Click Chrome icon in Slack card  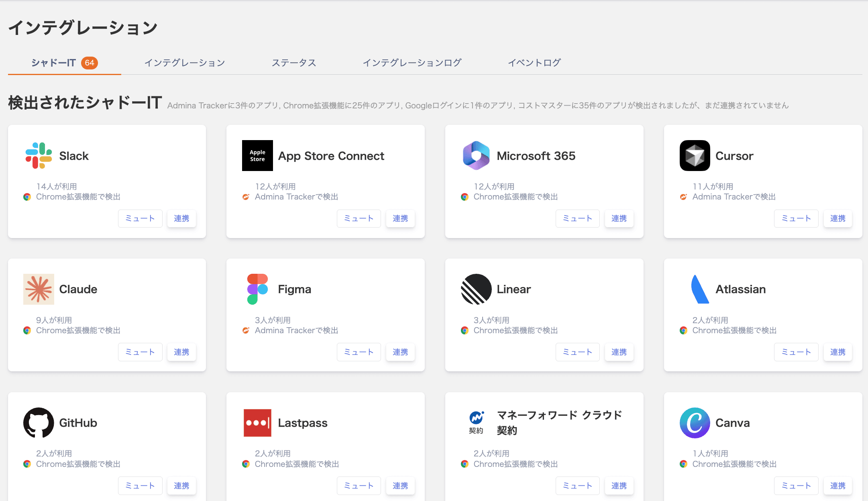click(27, 197)
